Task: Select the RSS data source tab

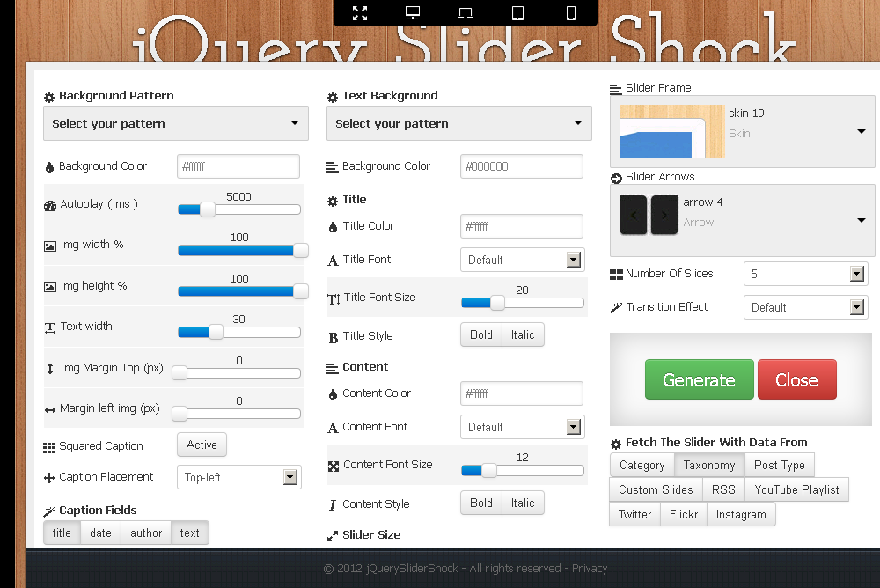Action: pyautogui.click(x=723, y=489)
